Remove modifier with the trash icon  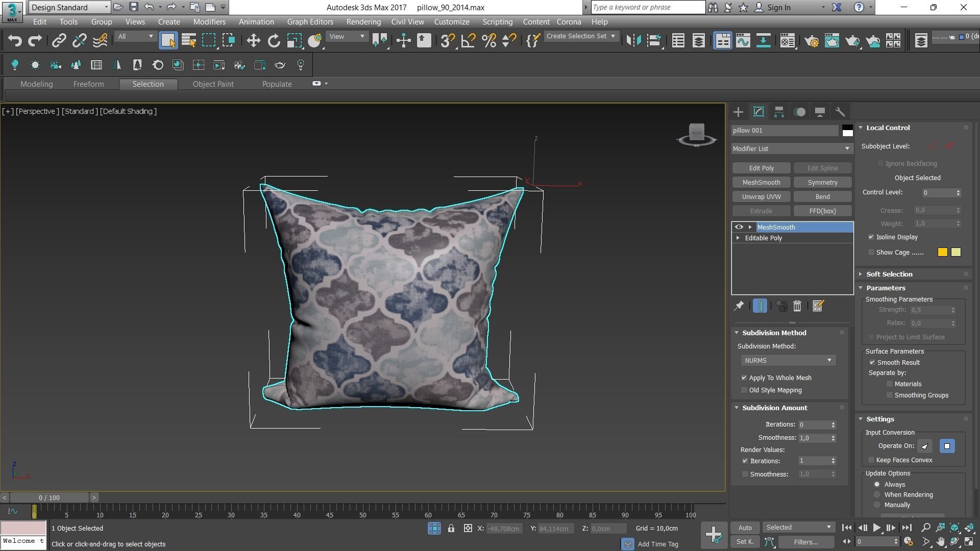(x=797, y=306)
